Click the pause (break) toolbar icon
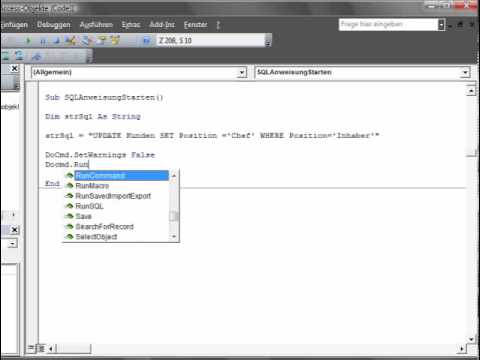Viewport: 480px width, 360px height. (x=43, y=41)
